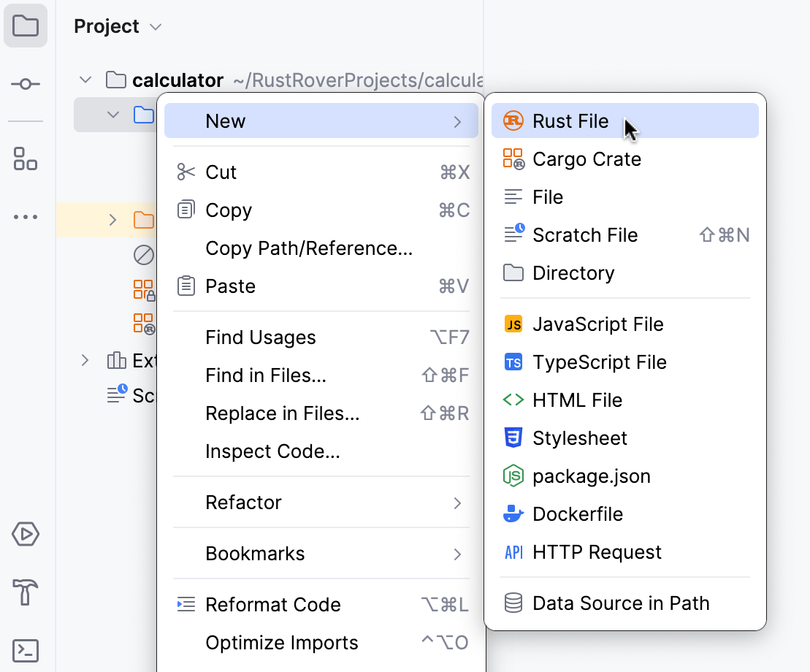
Task: Select Find in Files in context menu
Action: click(x=321, y=375)
